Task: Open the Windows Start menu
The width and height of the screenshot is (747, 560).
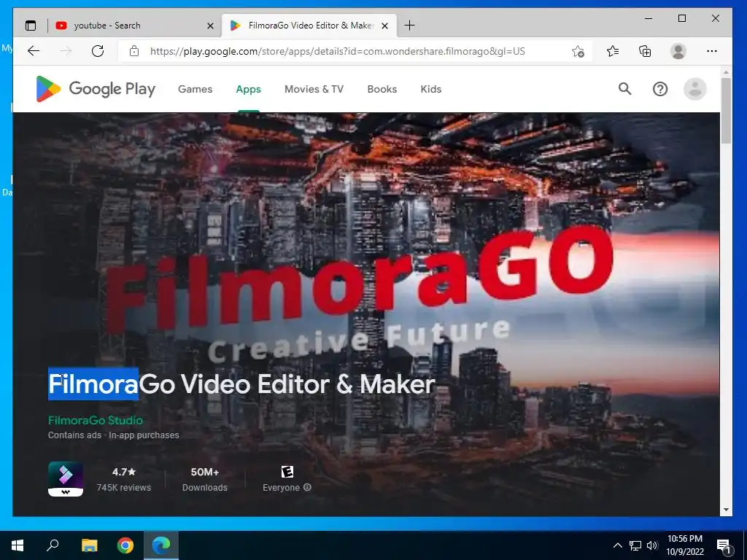Action: click(18, 545)
